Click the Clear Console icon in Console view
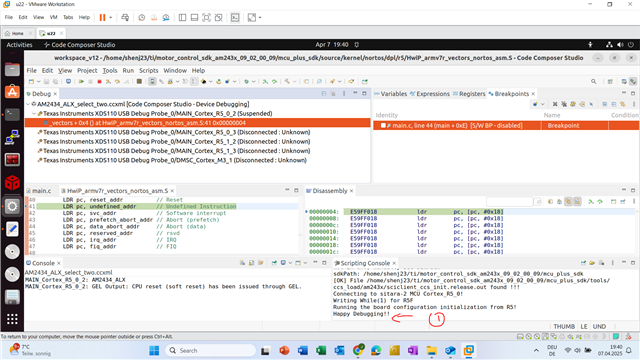 click(242, 263)
